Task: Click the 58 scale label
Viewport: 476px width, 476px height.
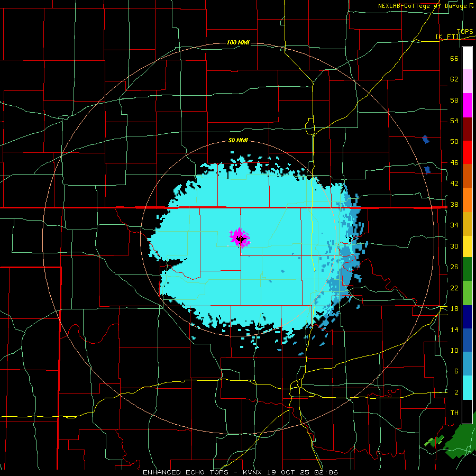Action: (x=454, y=100)
